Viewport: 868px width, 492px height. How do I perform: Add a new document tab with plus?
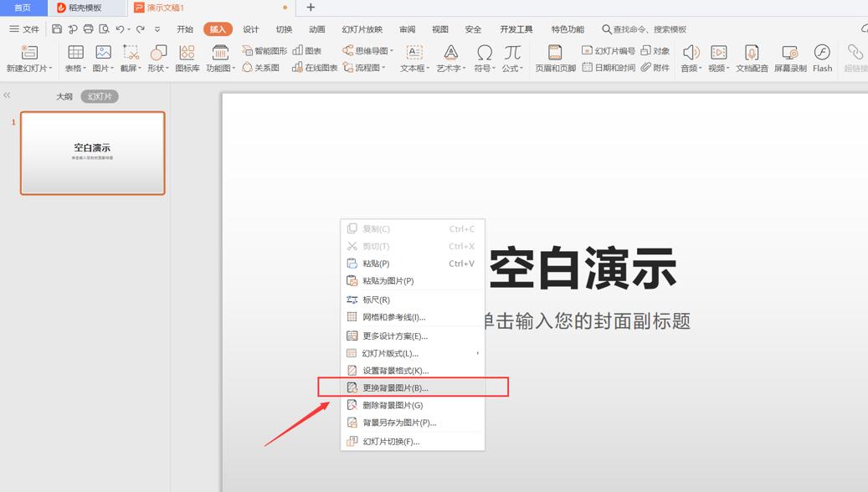[x=311, y=8]
